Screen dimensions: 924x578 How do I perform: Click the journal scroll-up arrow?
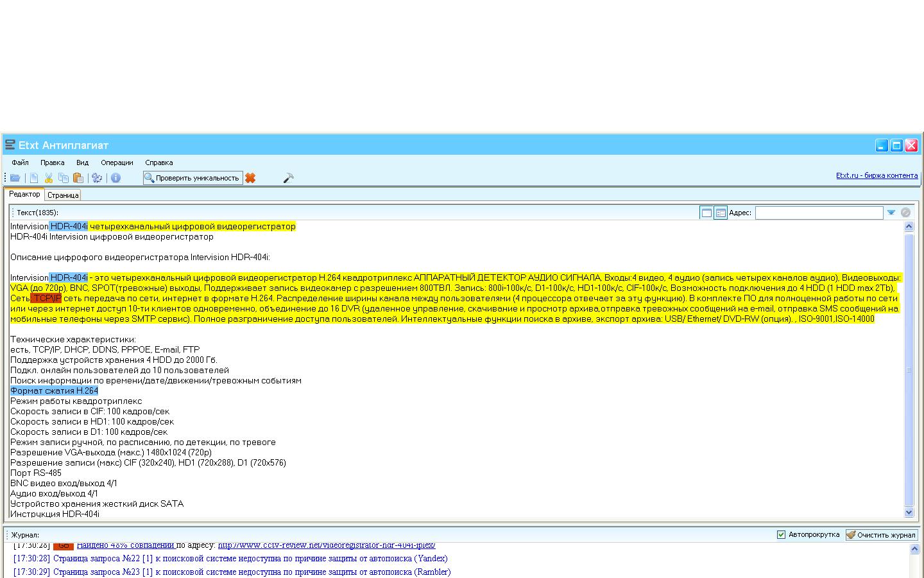(915, 549)
